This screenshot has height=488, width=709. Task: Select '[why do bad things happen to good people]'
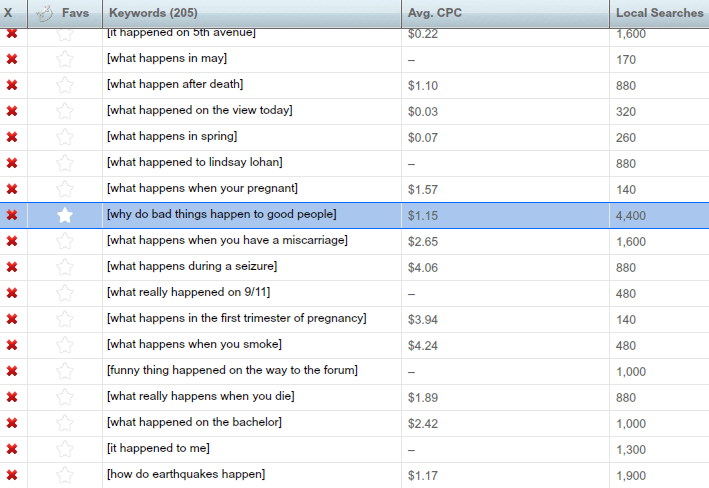coord(222,214)
